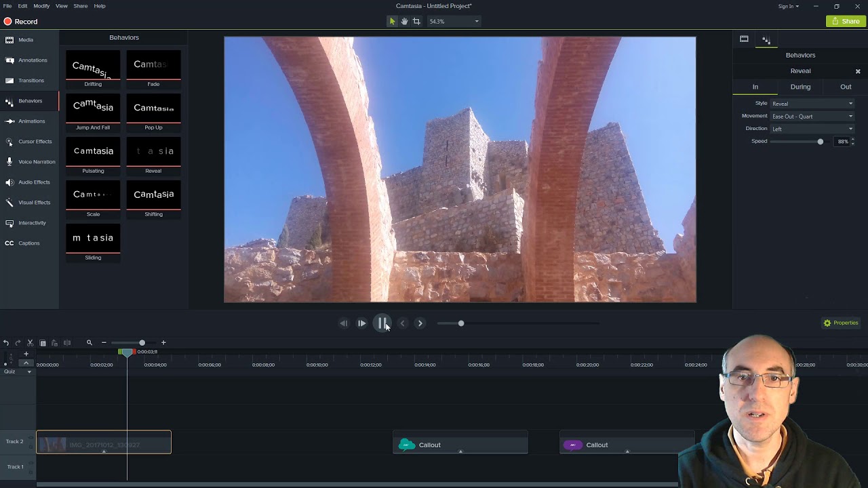Open the File menu
This screenshot has width=868, height=488.
point(7,6)
